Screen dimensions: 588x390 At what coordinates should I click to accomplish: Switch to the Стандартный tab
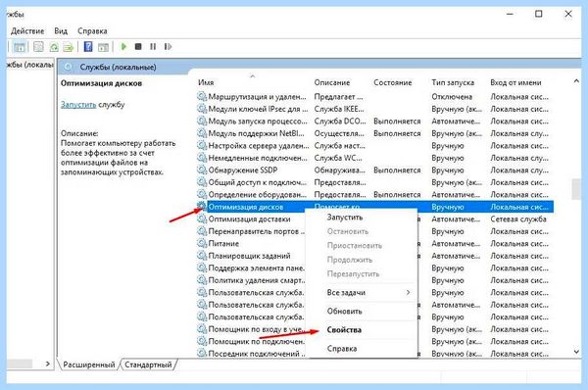coord(148,365)
